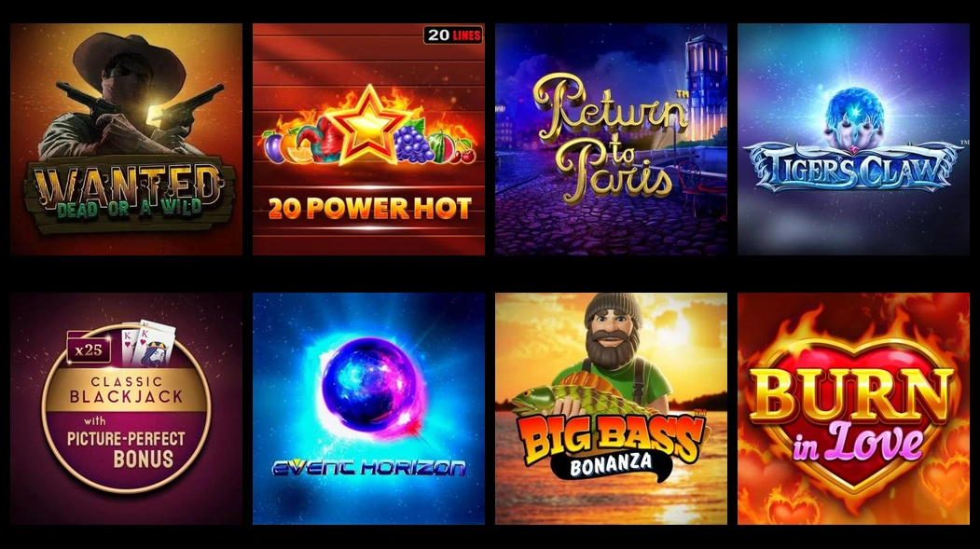This screenshot has width=980, height=549.
Task: Click the 20 LINES badge
Action: (453, 35)
